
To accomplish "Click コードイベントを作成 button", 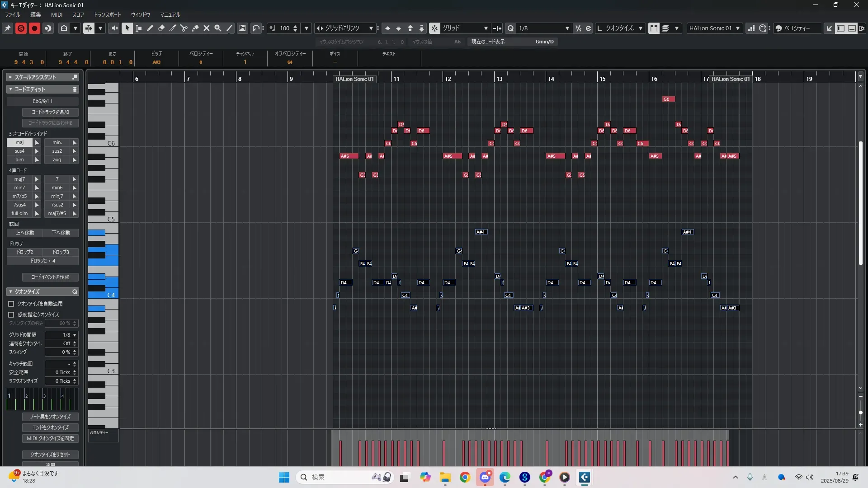I will 50,277.
